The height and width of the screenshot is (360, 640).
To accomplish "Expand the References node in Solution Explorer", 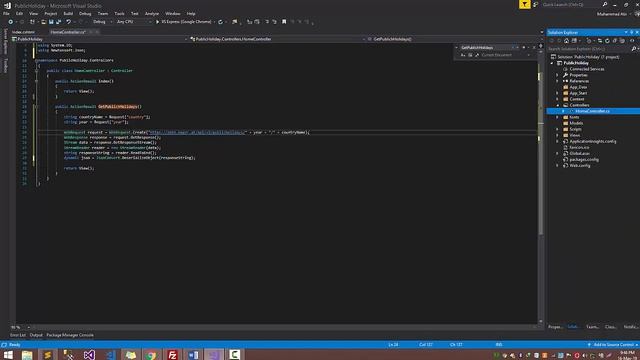I will coord(558,81).
